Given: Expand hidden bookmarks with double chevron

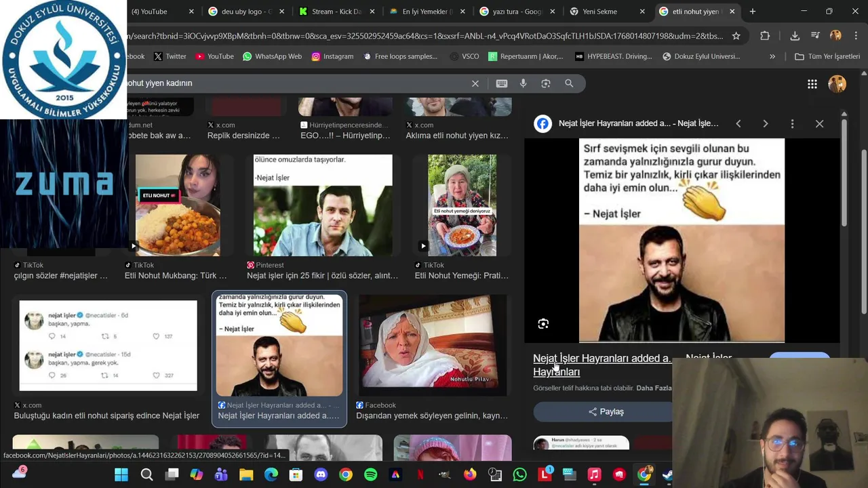Looking at the screenshot, I should [x=772, y=56].
